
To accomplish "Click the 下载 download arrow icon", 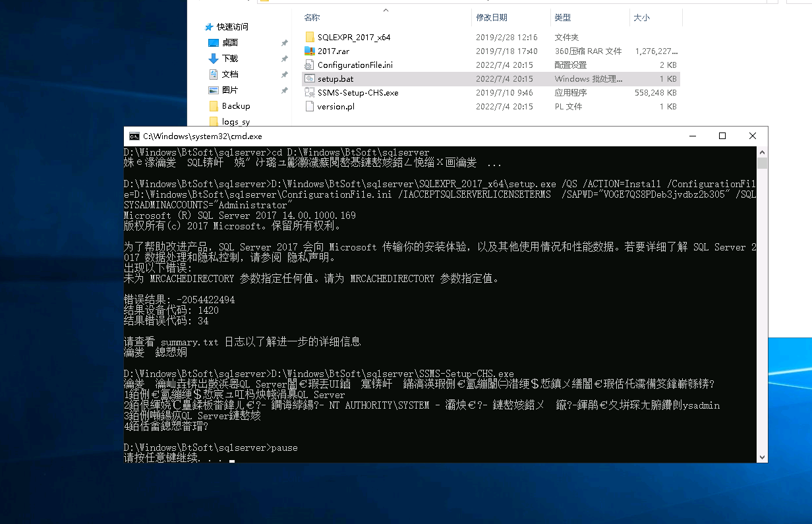I will point(214,59).
